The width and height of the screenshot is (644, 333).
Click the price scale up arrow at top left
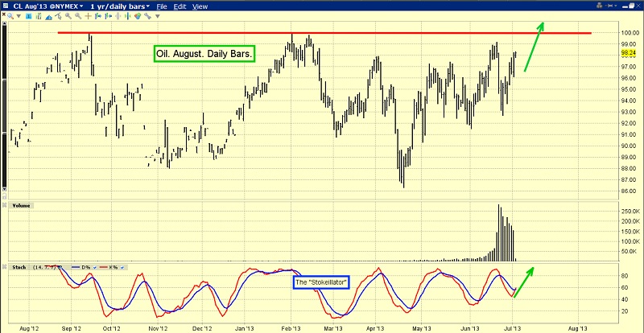click(x=5, y=23)
